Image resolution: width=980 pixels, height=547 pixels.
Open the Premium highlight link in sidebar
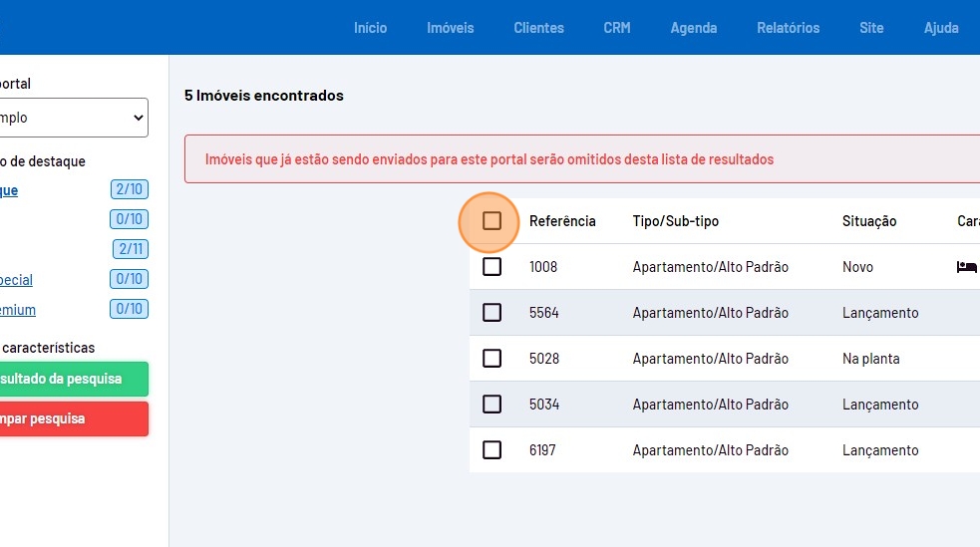(x=18, y=310)
